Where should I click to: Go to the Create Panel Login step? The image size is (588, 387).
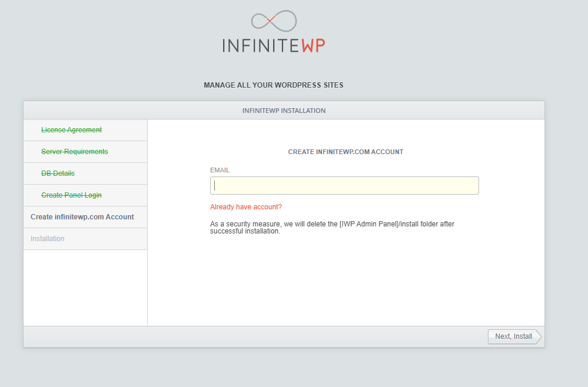(x=71, y=195)
